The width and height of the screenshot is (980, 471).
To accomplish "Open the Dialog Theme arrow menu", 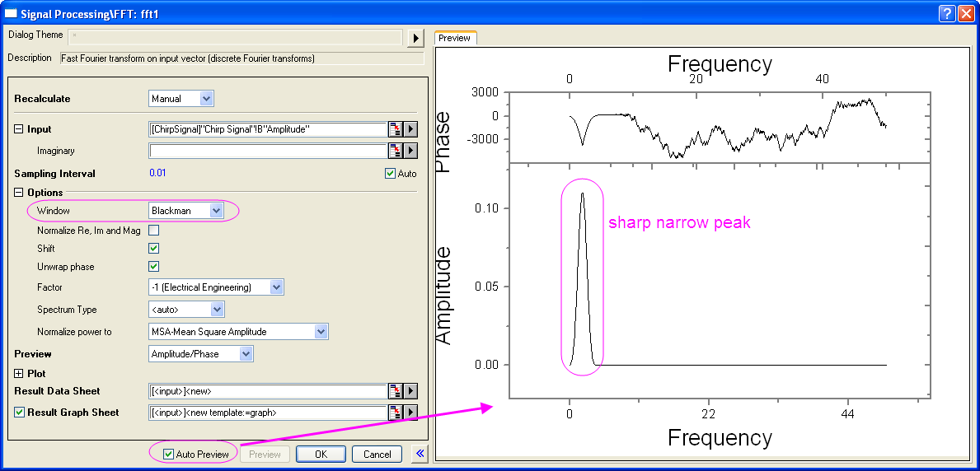I will pos(415,38).
